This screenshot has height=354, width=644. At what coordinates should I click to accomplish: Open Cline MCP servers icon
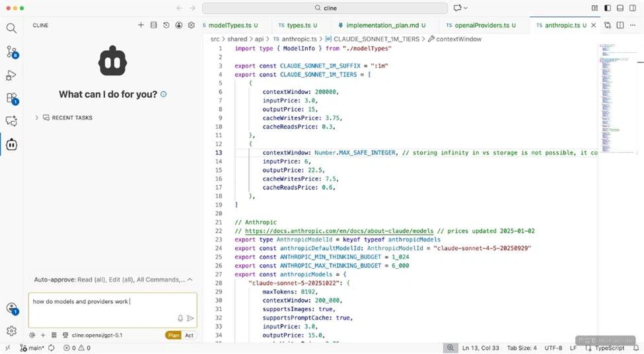[x=154, y=25]
